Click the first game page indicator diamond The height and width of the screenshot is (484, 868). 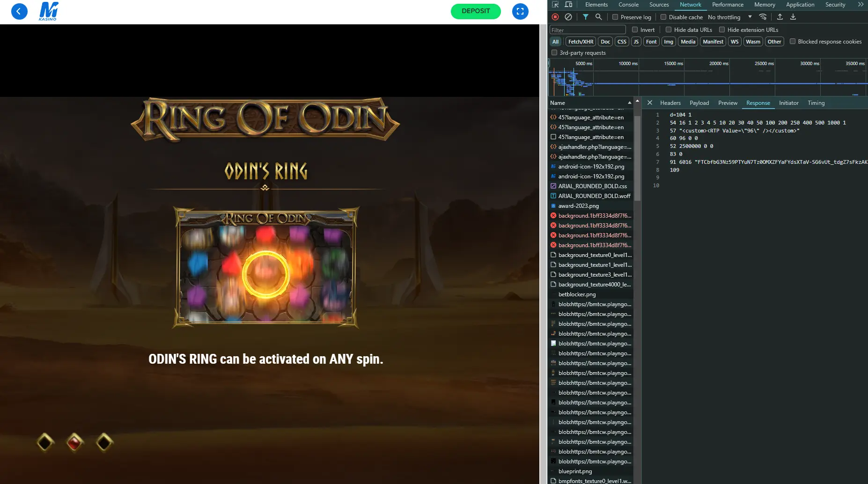45,442
